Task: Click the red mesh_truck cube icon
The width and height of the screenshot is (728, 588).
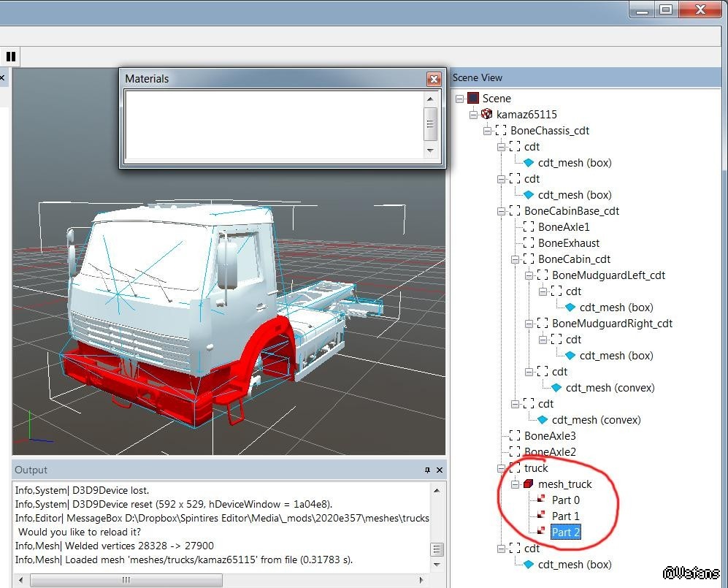Action: (x=529, y=484)
